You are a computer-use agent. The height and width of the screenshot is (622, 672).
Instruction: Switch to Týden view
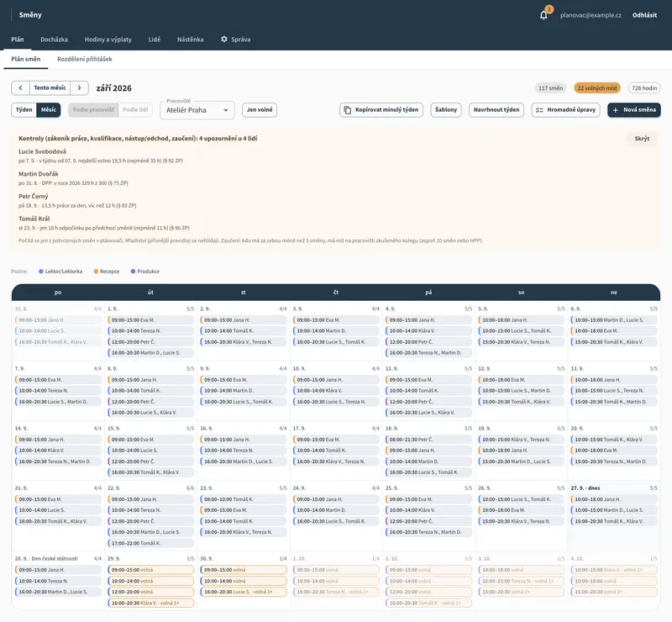tap(24, 110)
